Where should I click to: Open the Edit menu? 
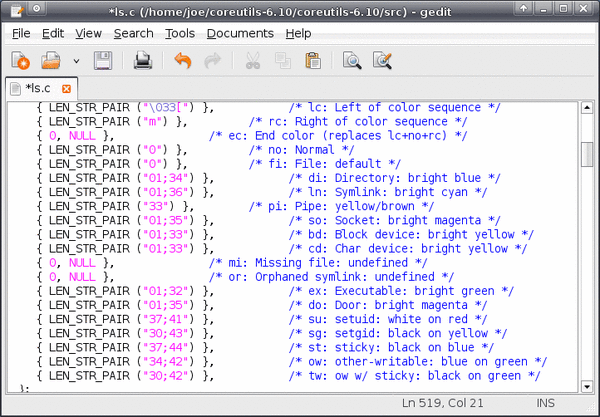tap(53, 34)
